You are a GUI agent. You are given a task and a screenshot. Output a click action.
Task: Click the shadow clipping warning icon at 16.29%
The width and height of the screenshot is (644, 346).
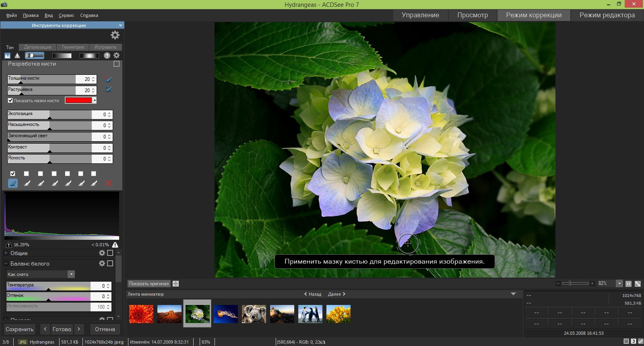coord(8,245)
